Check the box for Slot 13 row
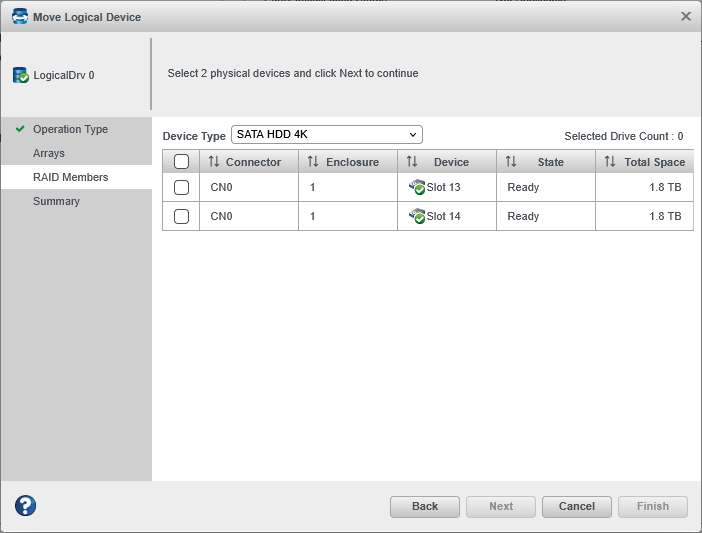The image size is (702, 533). pos(181,187)
